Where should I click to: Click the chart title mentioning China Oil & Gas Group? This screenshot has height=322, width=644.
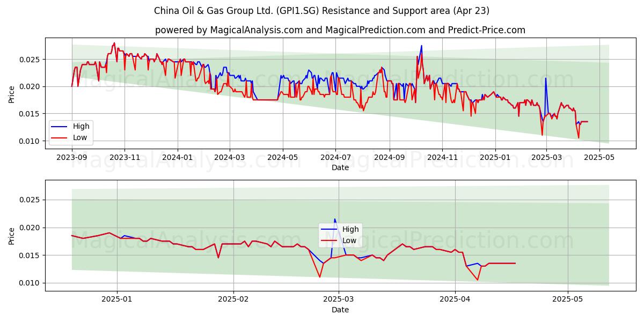(x=321, y=11)
